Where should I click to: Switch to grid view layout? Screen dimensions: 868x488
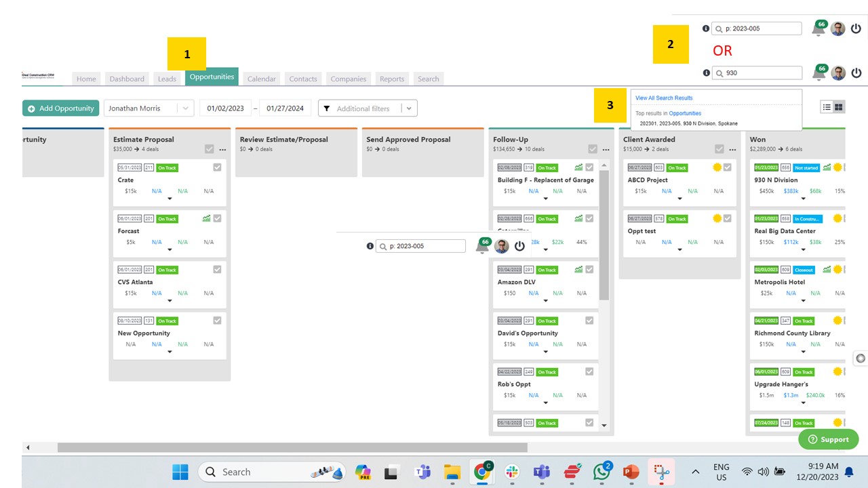click(x=838, y=106)
